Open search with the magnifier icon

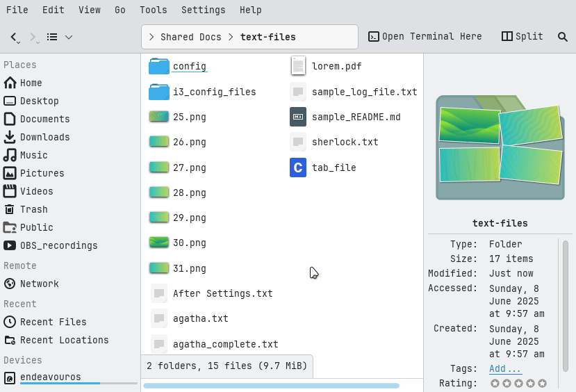tap(562, 37)
